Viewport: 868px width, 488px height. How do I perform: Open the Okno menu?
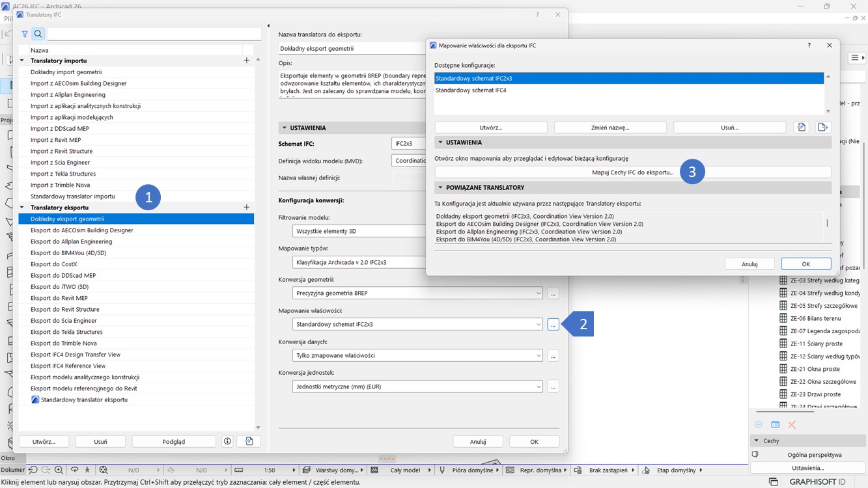point(8,458)
